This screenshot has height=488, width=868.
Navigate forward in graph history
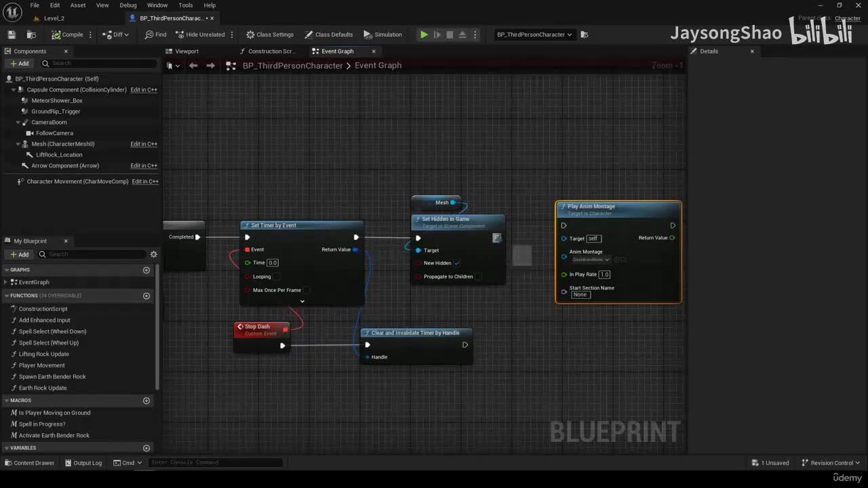pos(210,66)
